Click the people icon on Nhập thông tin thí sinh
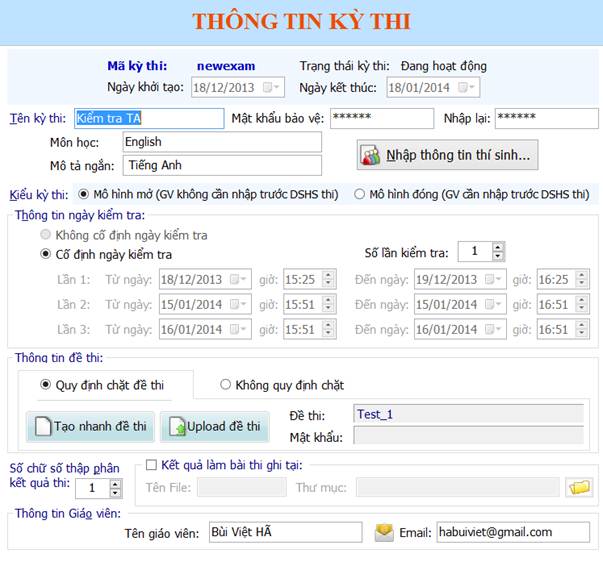 click(370, 155)
